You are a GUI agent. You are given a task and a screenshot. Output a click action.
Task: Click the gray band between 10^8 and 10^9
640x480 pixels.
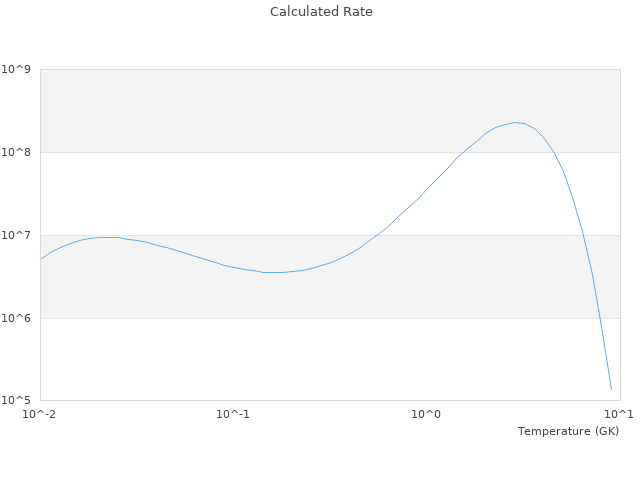250,110
